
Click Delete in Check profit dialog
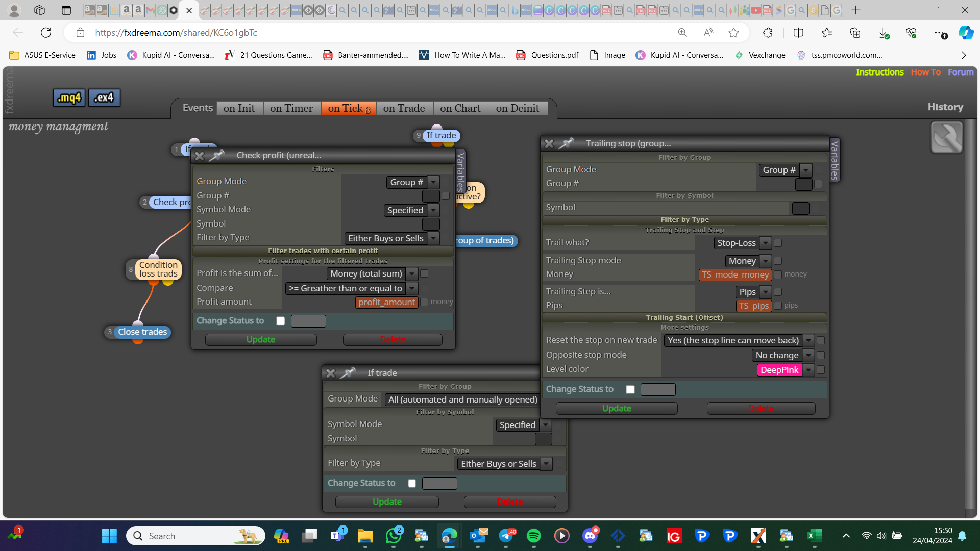(x=393, y=340)
